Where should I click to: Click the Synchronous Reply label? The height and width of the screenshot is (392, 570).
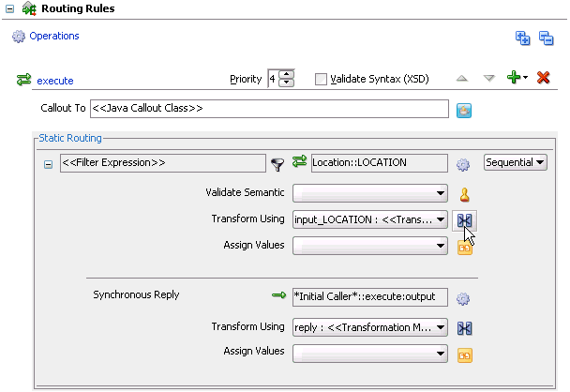136,294
